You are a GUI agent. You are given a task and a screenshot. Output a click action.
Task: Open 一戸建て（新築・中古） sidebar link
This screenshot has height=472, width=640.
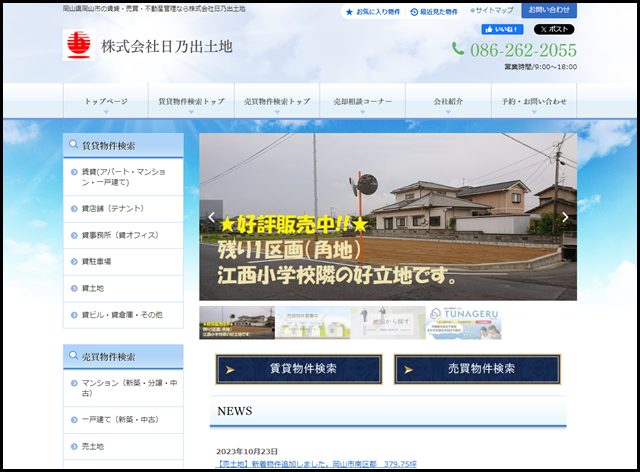(x=123, y=420)
